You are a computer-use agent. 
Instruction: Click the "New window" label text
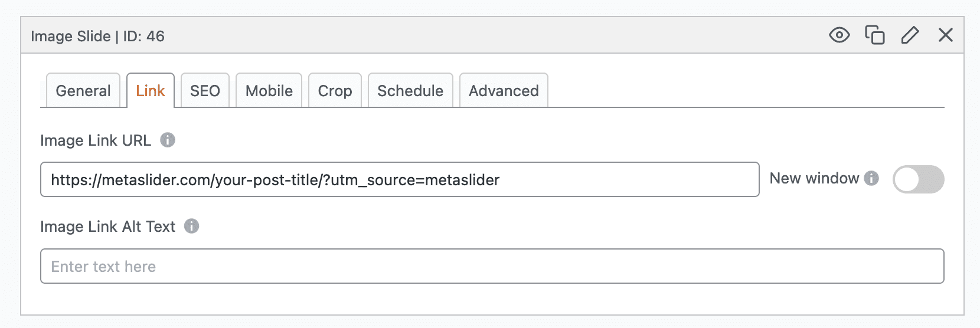(814, 178)
